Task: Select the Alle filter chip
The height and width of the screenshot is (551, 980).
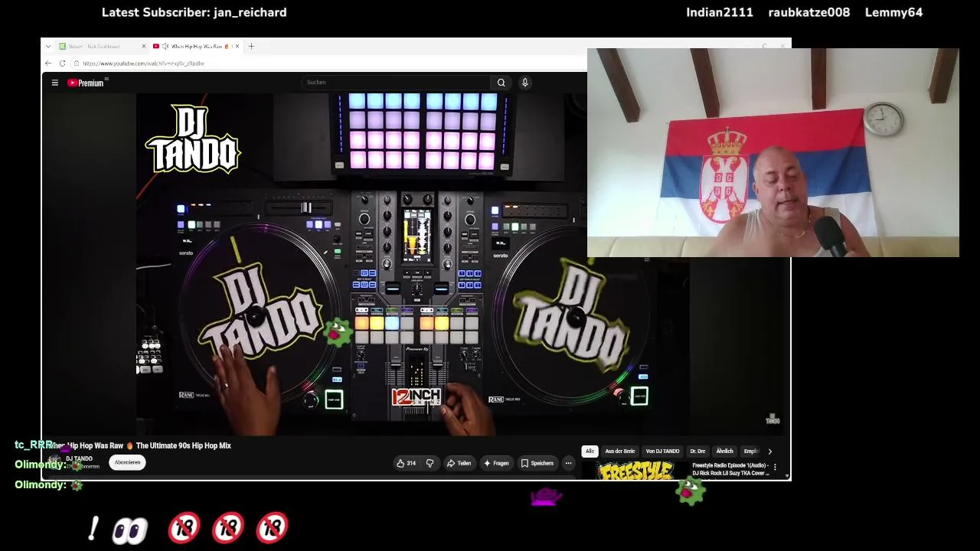Action: [590, 452]
